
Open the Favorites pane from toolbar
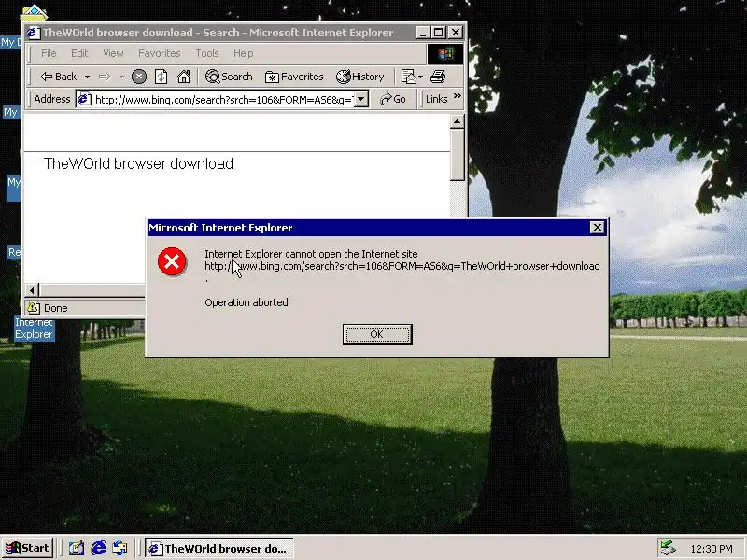pos(294,77)
